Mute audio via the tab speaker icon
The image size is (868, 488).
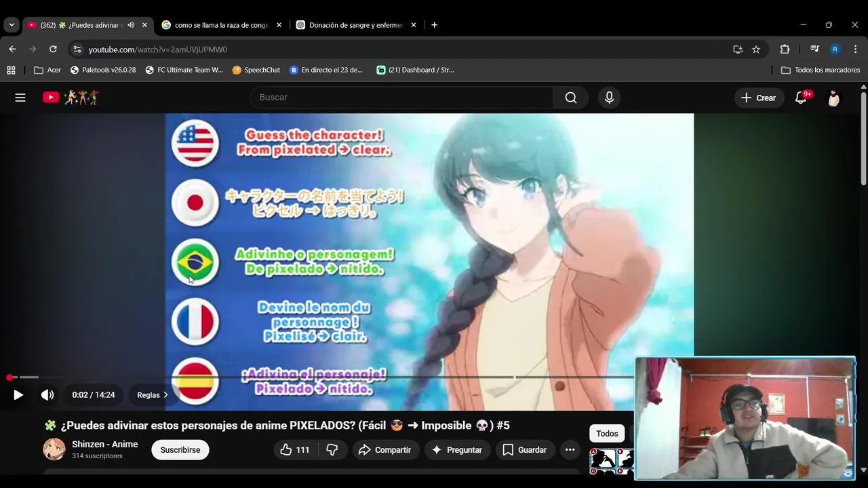[131, 25]
